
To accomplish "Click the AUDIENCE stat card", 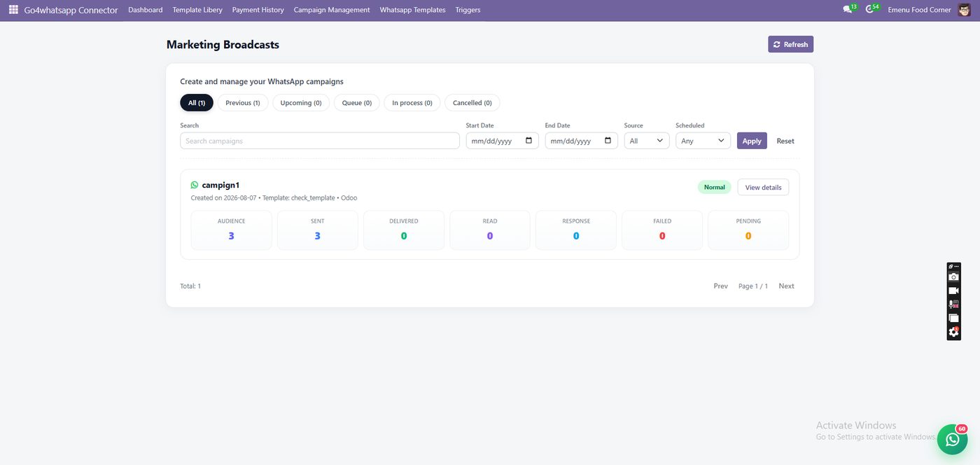I will (x=231, y=230).
